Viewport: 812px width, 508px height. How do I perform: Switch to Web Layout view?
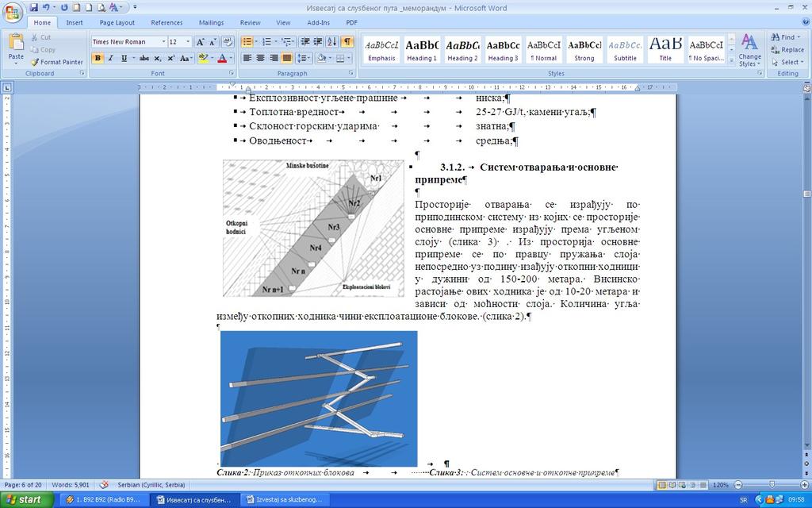[682, 485]
